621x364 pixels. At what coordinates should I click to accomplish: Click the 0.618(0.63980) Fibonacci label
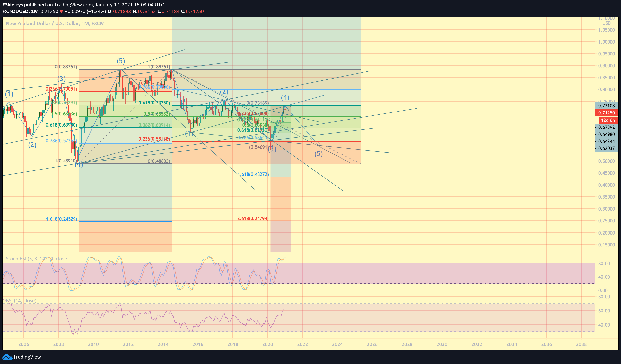pos(61,125)
